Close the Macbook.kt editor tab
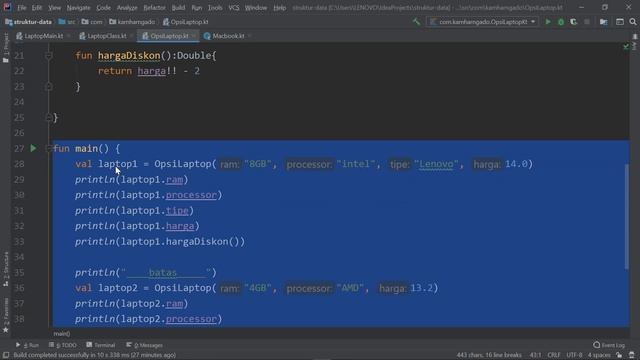Image resolution: width=640 pixels, height=360 pixels. tap(249, 36)
